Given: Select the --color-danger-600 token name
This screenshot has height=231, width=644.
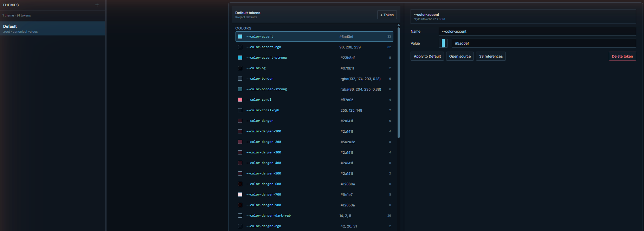Looking at the screenshot, I should [x=264, y=184].
